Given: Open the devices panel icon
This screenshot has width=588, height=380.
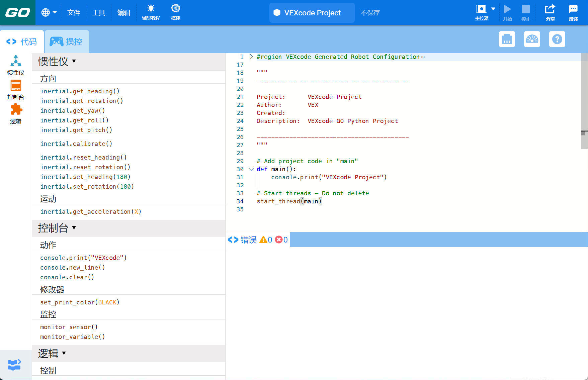Looking at the screenshot, I should coord(507,39).
